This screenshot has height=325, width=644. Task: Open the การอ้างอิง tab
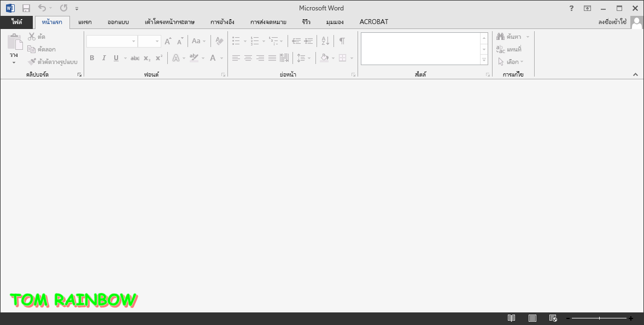222,22
